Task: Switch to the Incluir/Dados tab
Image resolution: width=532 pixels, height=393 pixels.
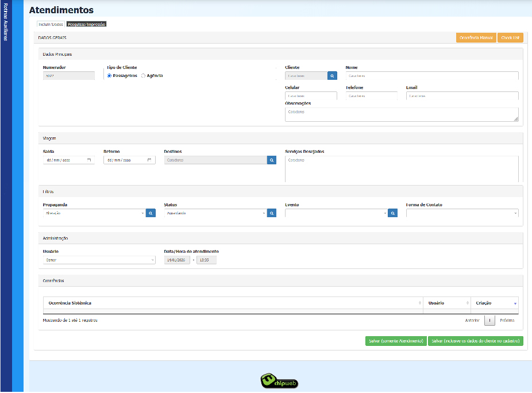Action: [x=51, y=25]
